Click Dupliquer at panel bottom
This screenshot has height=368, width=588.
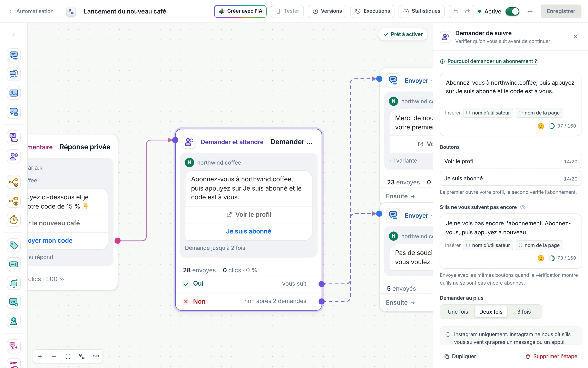[x=460, y=356]
